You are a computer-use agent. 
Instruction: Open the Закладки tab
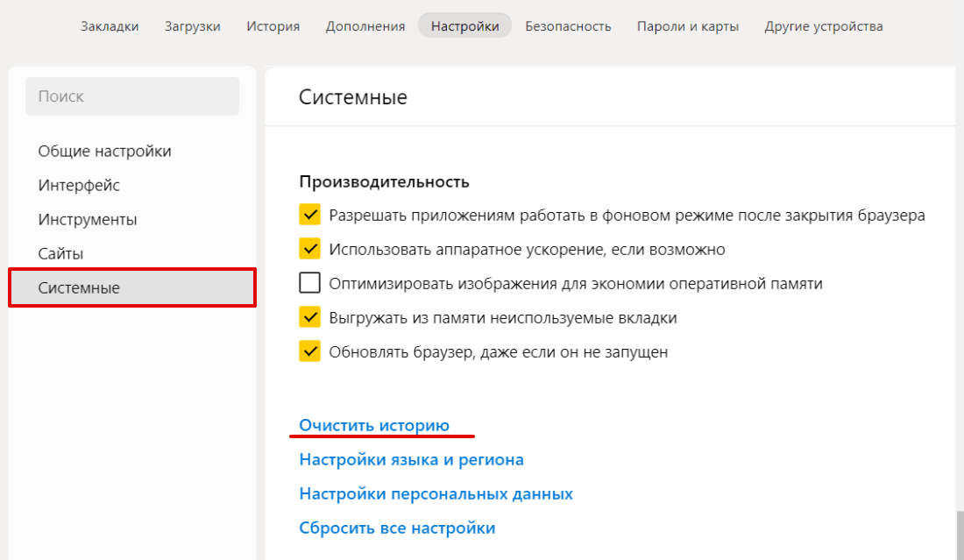tap(110, 26)
